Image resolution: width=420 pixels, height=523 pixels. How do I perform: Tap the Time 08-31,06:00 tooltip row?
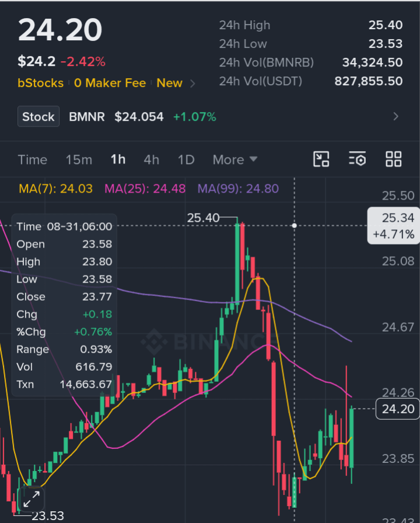click(64, 226)
